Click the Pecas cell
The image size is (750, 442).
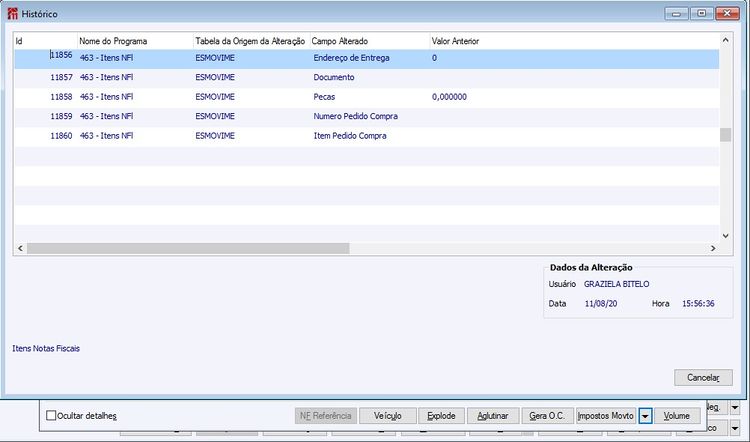324,97
